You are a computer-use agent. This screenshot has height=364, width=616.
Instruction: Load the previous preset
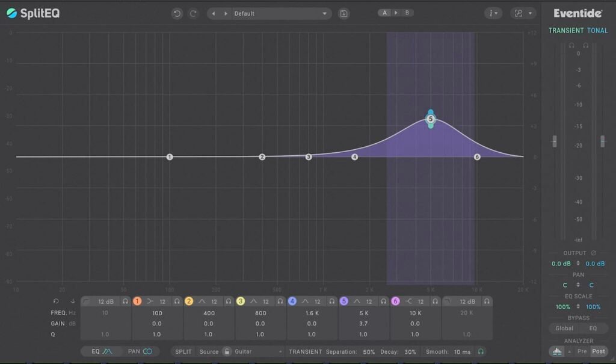(x=214, y=13)
